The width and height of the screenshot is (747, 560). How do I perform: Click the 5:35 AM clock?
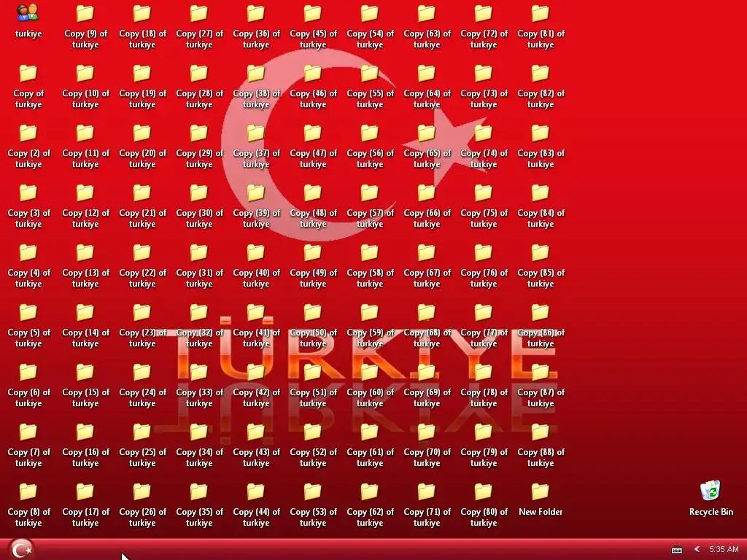(x=724, y=549)
